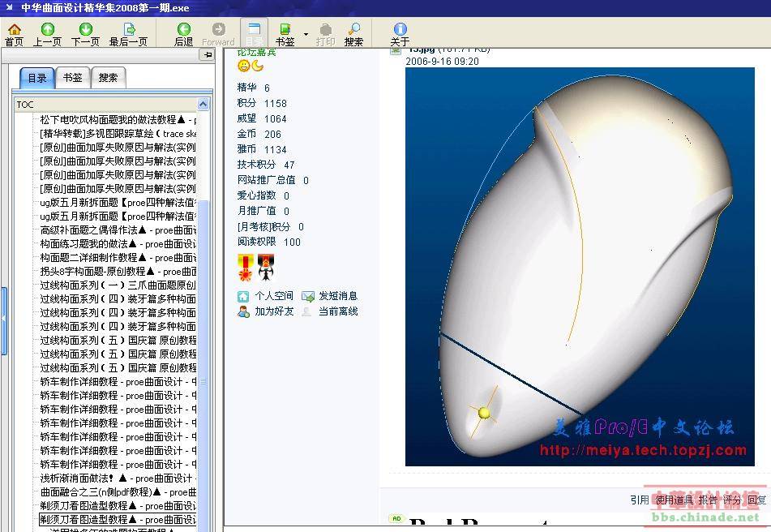Open the 书签 toolbar dropdown arrow
The image size is (771, 532).
tap(306, 35)
